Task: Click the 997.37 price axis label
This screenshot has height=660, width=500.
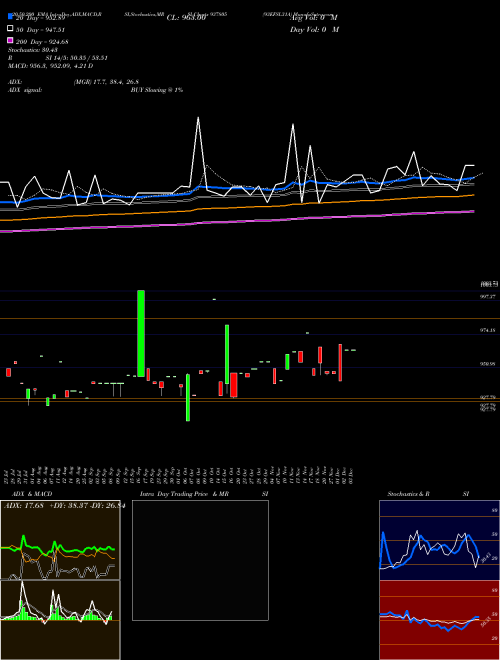Action: (488, 297)
